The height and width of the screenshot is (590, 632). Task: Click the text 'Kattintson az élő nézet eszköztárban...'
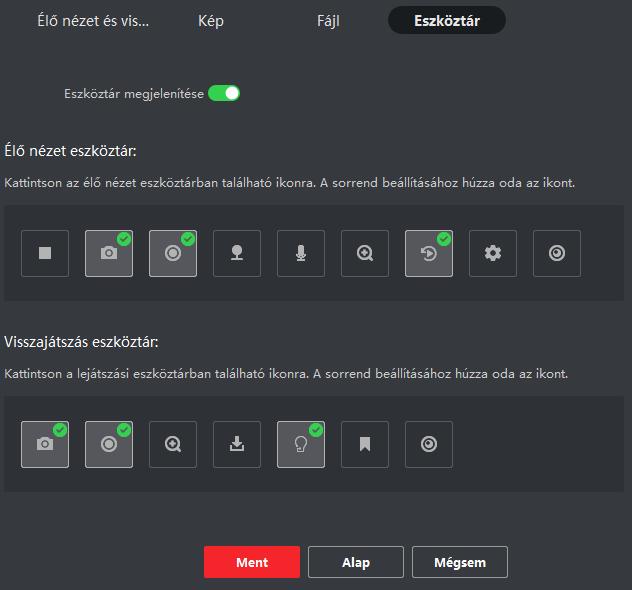pos(290,183)
